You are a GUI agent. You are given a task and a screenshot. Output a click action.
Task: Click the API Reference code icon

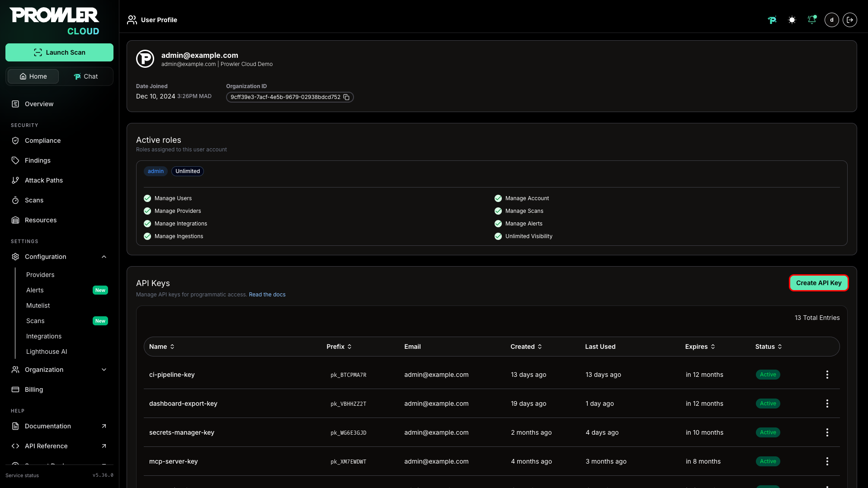pyautogui.click(x=15, y=446)
